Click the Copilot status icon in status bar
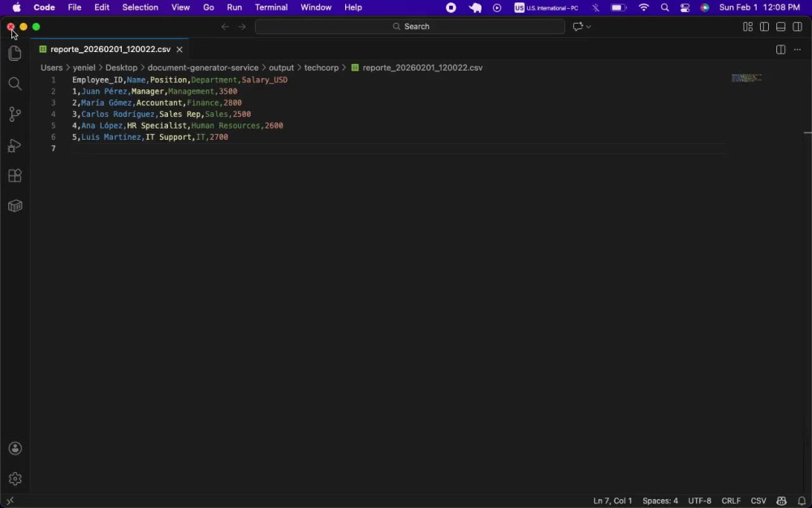Image resolution: width=812 pixels, height=508 pixels. 781,501
